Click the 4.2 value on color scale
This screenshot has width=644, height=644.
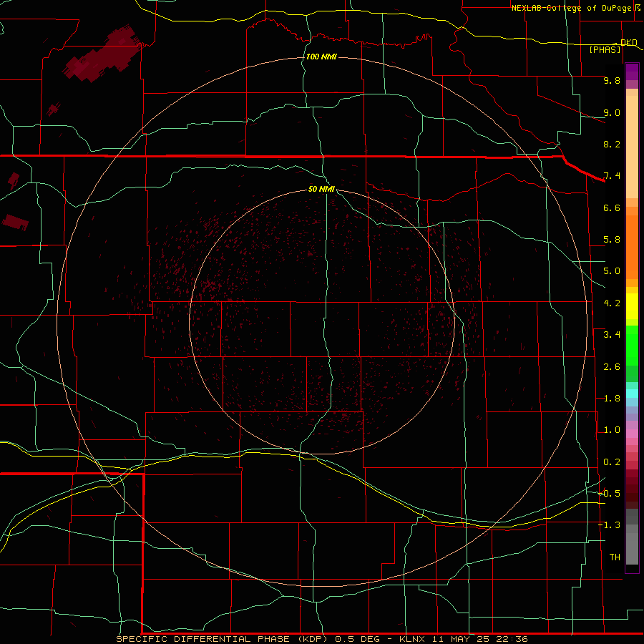pyautogui.click(x=612, y=303)
